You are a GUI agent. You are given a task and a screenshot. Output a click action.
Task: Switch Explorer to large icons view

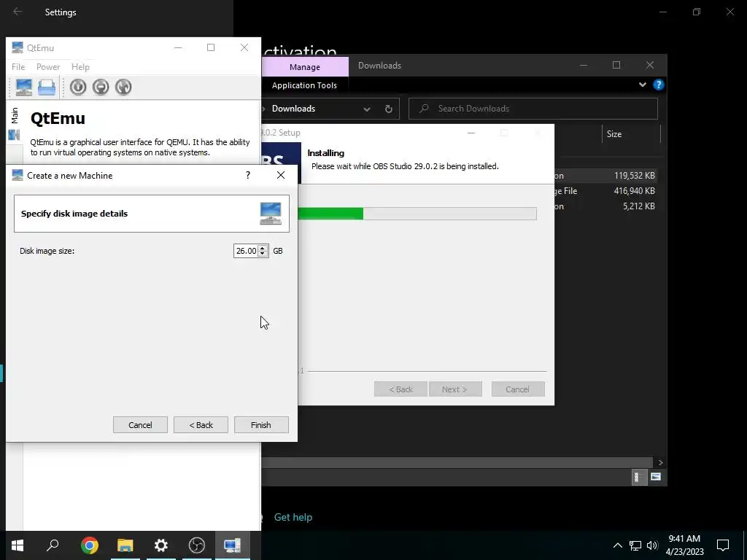coord(656,477)
